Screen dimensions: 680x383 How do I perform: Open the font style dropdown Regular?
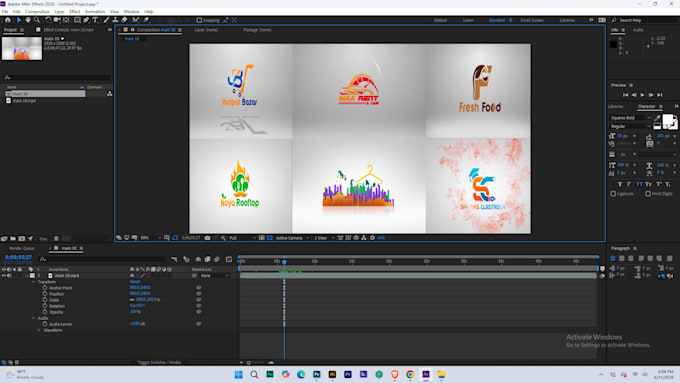[x=631, y=126]
